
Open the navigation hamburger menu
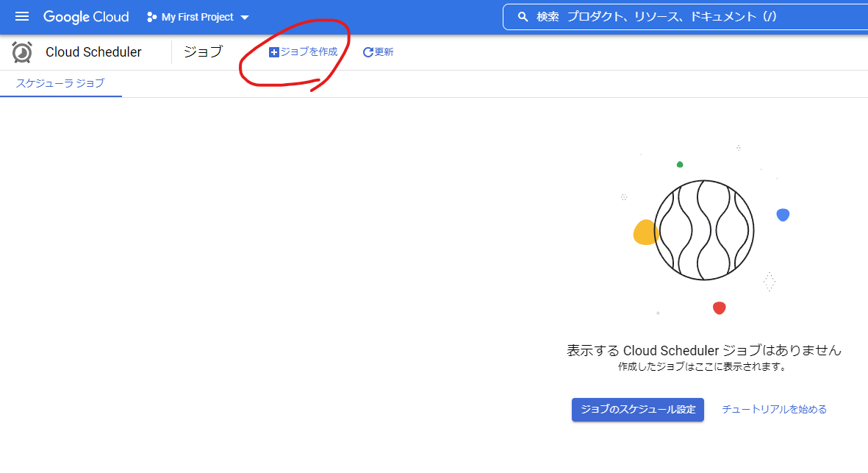tap(21, 16)
